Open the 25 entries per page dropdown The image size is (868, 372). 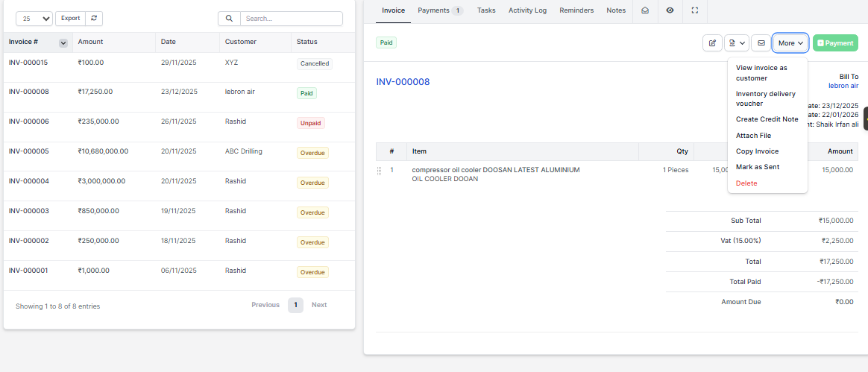pyautogui.click(x=34, y=19)
